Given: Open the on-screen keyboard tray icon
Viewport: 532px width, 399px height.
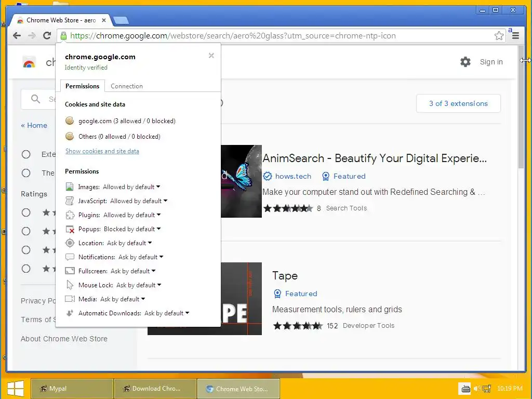Looking at the screenshot, I should [x=465, y=389].
